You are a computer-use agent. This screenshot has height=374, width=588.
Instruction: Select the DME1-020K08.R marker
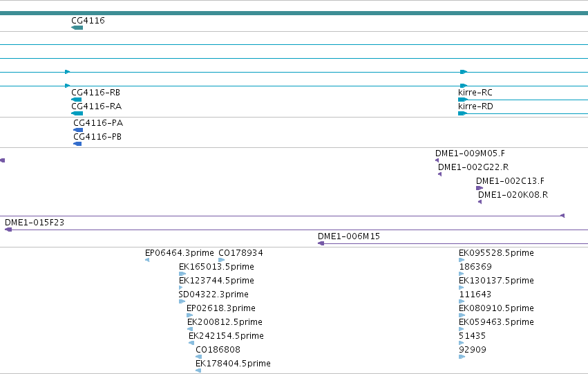click(480, 202)
